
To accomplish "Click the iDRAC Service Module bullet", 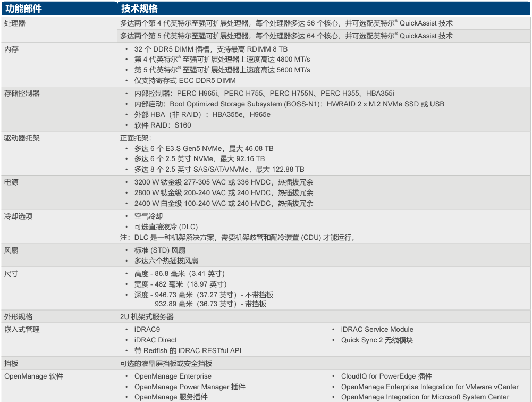I will (377, 329).
